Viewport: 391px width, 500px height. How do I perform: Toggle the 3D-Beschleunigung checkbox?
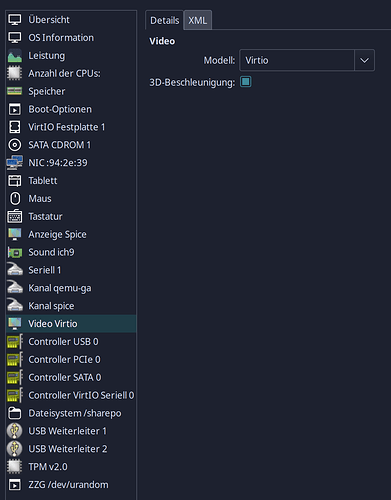(x=246, y=82)
